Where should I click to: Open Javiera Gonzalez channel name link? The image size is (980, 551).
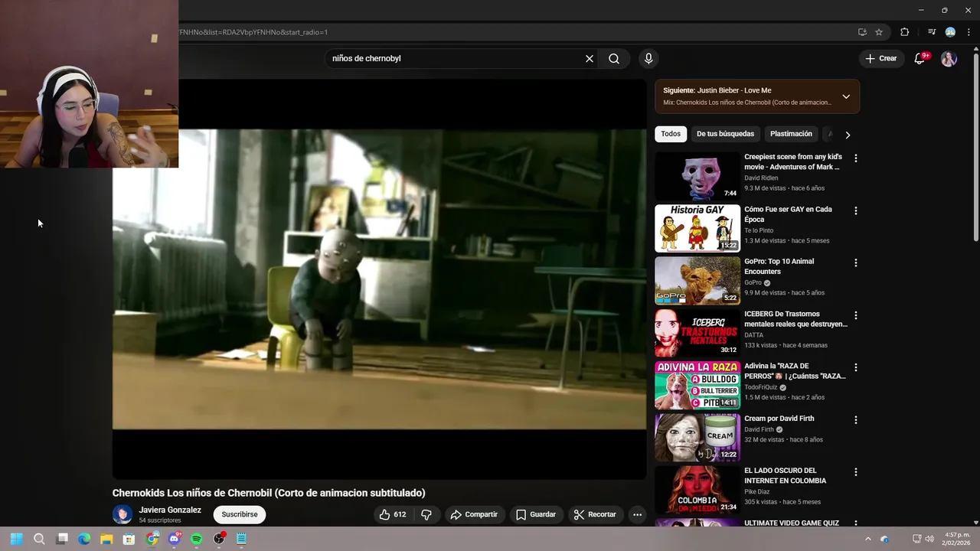170,510
